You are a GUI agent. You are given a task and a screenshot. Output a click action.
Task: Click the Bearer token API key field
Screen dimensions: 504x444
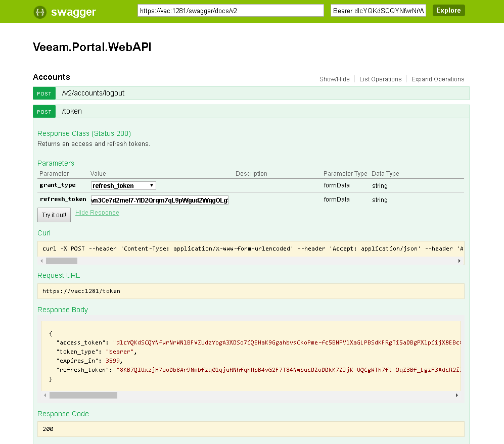point(379,11)
